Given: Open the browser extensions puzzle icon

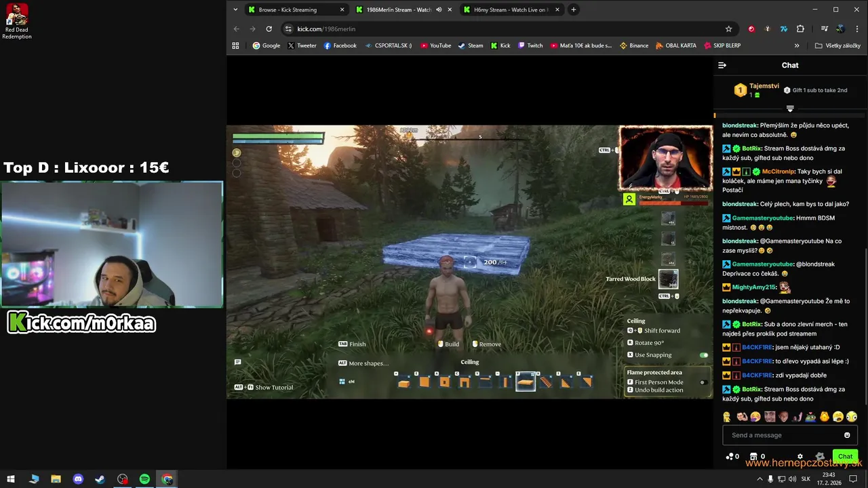Looking at the screenshot, I should pyautogui.click(x=800, y=29).
